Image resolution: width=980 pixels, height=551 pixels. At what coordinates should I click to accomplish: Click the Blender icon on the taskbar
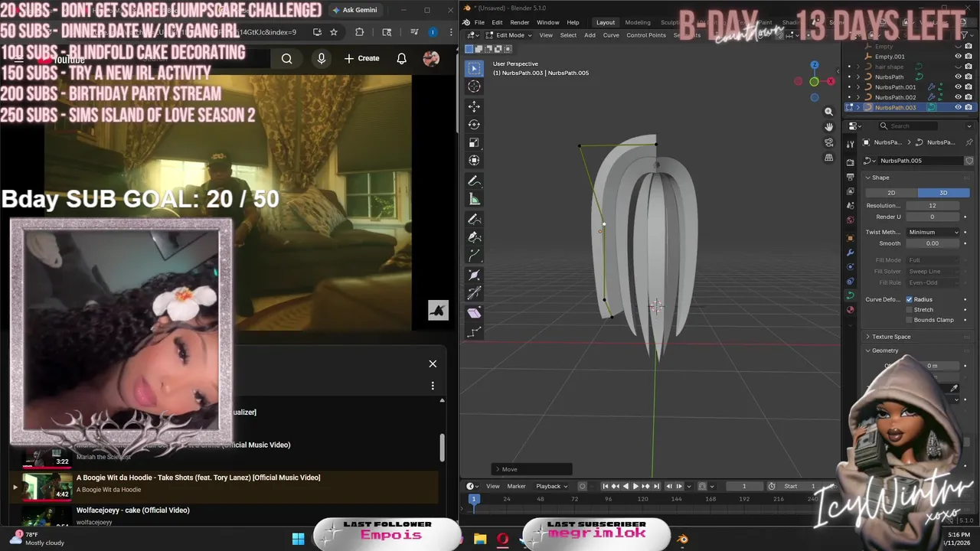[x=682, y=539]
